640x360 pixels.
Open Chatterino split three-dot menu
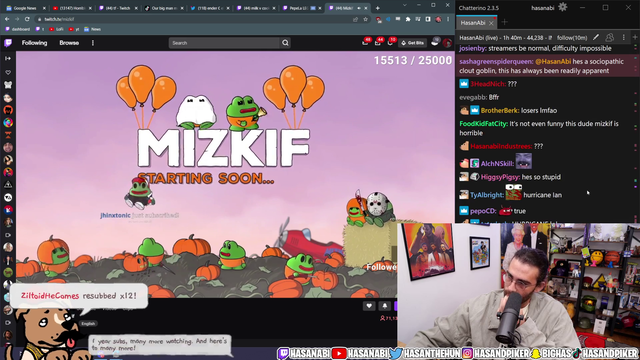(624, 38)
